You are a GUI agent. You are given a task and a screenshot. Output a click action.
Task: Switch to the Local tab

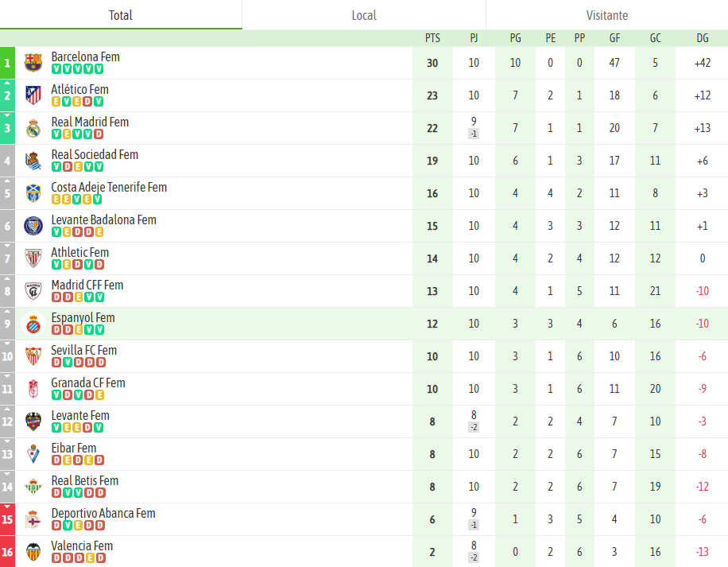(x=363, y=14)
